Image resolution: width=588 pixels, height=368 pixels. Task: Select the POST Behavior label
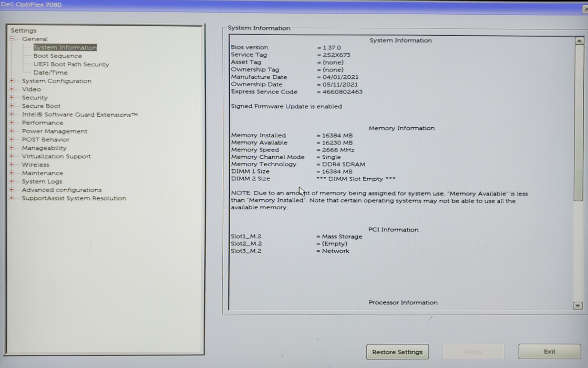click(46, 139)
